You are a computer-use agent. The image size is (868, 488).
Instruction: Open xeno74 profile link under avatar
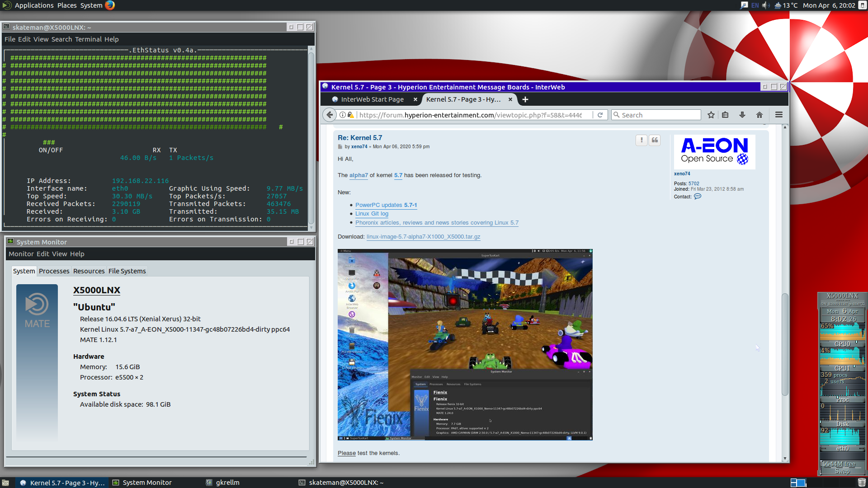682,174
